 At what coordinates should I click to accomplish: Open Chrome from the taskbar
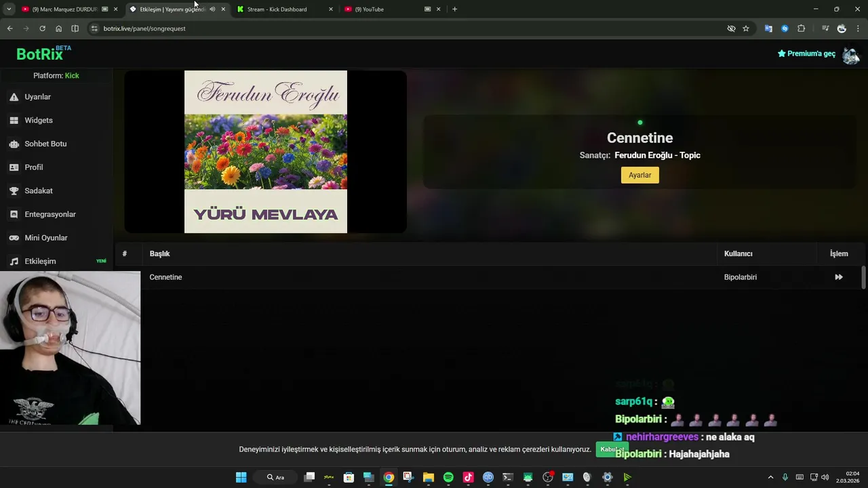(x=389, y=477)
